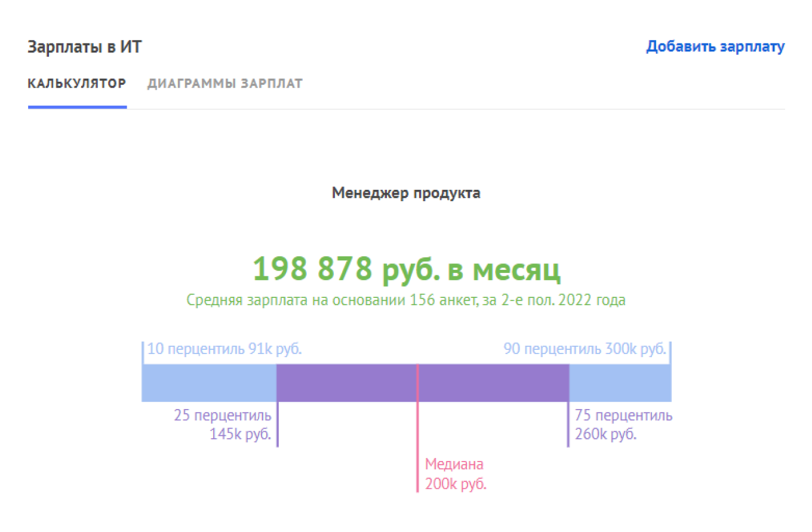Viewport: 812px width, 532px height.
Task: Click the right blue segment of the salary bar
Action: point(620,382)
